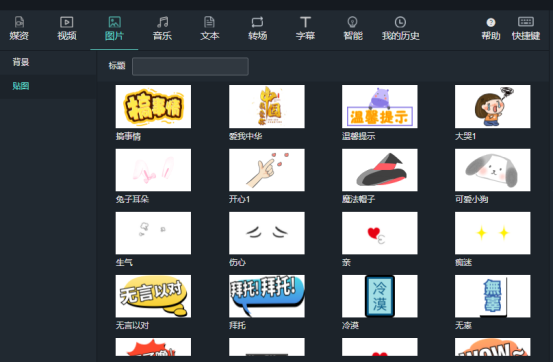This screenshot has height=362, width=554.
Task: Select the 亲 red heart sticker
Action: coord(379,233)
